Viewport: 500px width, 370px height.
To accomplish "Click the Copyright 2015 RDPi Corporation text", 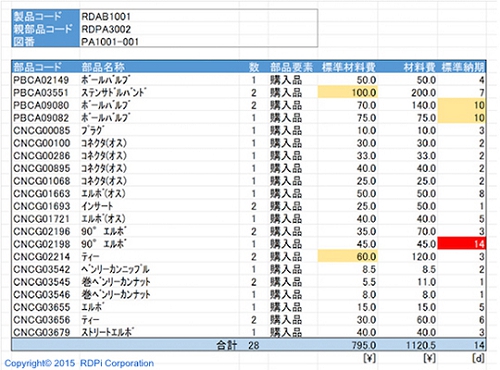I will pyautogui.click(x=79, y=363).
